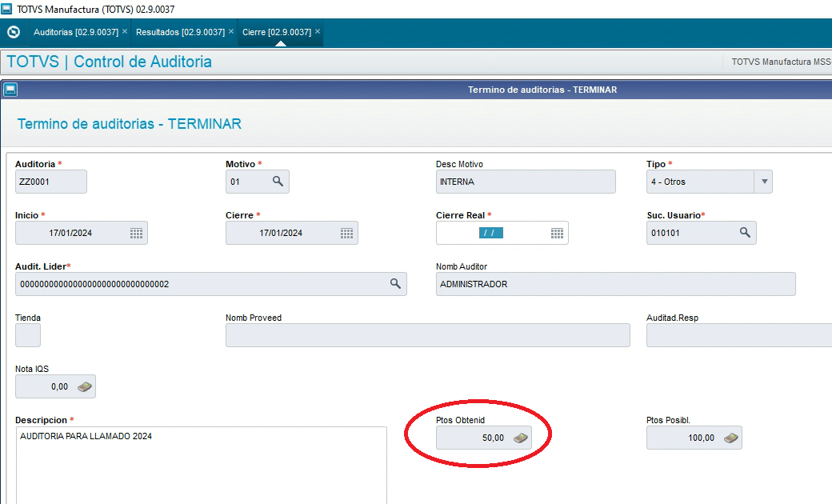Click the Auditoria field ZZ0001
Screen dimensions: 832x504
(x=51, y=182)
